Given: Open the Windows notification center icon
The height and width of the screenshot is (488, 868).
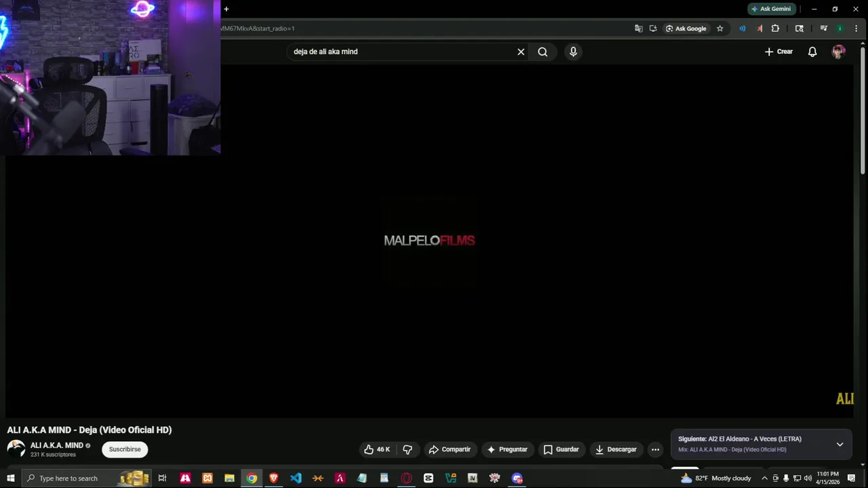Looking at the screenshot, I should pos(852,479).
